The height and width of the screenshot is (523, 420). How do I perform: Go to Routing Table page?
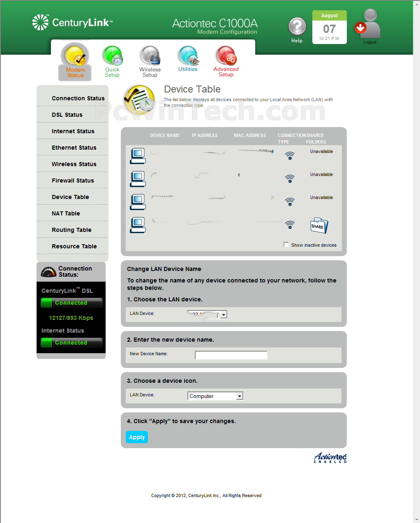point(72,230)
